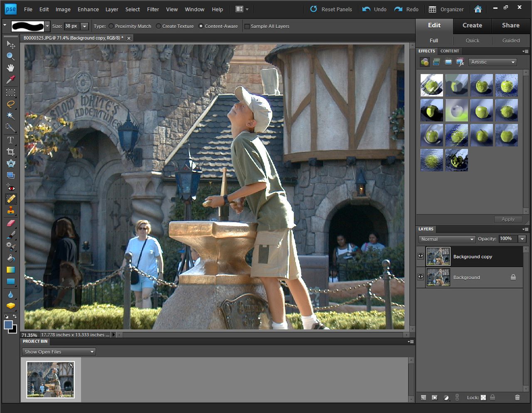Show Layer Styles in Effects panel
This screenshot has height=413, width=532.
pyautogui.click(x=436, y=62)
